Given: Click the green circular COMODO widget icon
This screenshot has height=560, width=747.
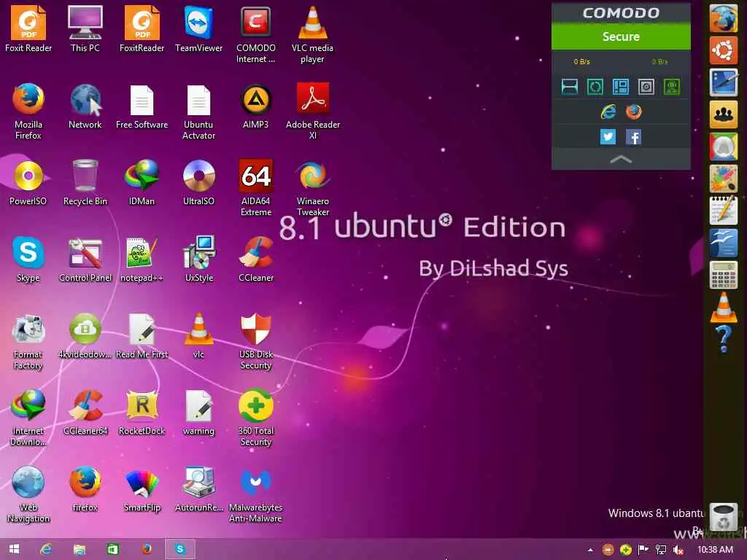Looking at the screenshot, I should (x=595, y=87).
